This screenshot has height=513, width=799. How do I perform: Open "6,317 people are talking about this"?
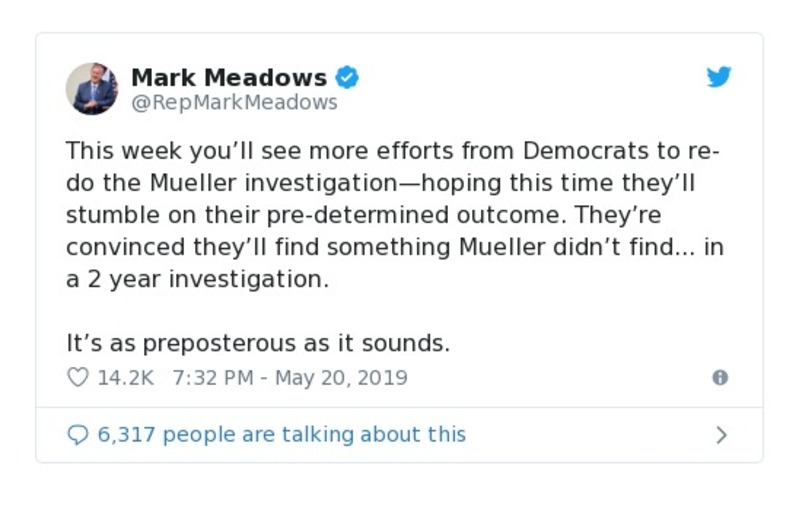pyautogui.click(x=282, y=435)
